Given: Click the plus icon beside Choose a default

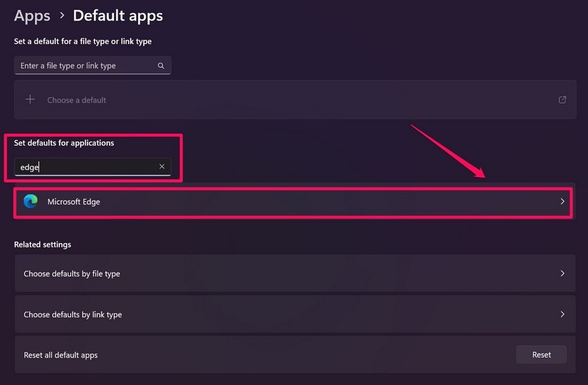Looking at the screenshot, I should coord(30,100).
